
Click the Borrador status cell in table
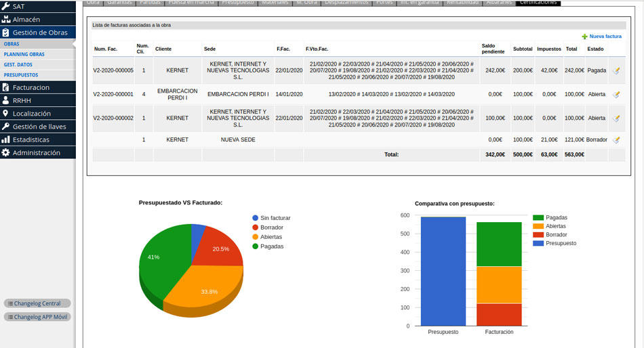coord(597,140)
